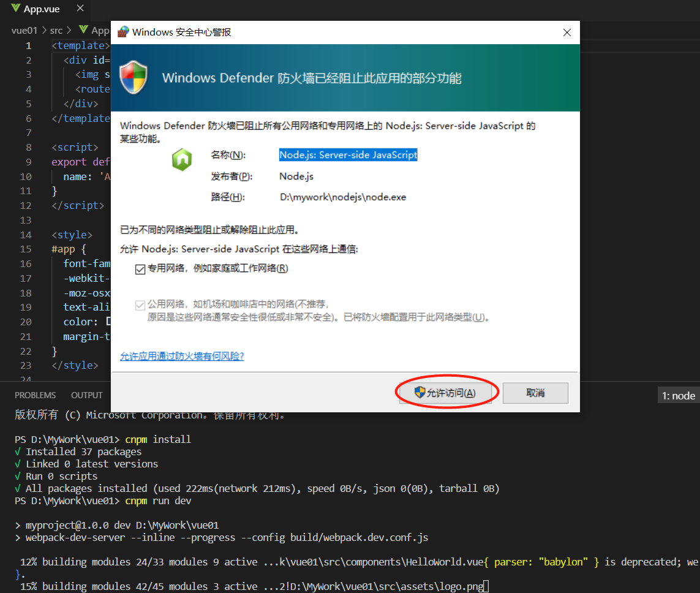Open the 允许应用通过防火墙有何风险 link
This screenshot has height=593, width=700.
182,356
